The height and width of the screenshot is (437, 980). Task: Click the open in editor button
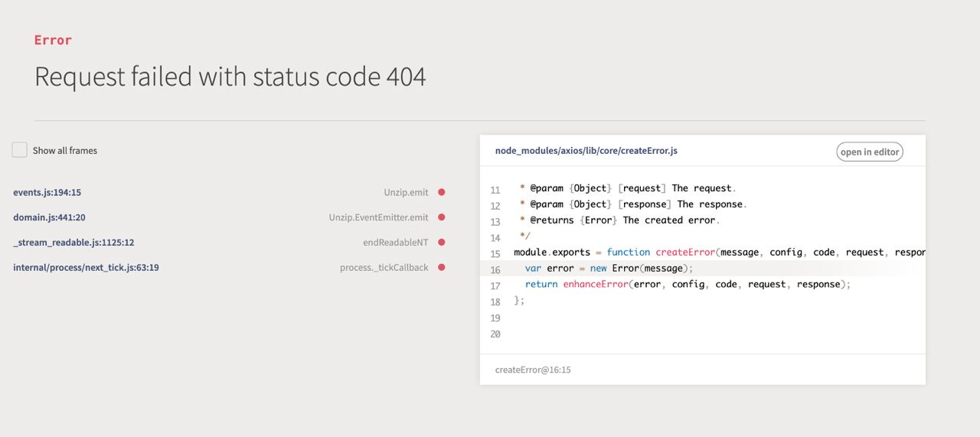pyautogui.click(x=869, y=152)
